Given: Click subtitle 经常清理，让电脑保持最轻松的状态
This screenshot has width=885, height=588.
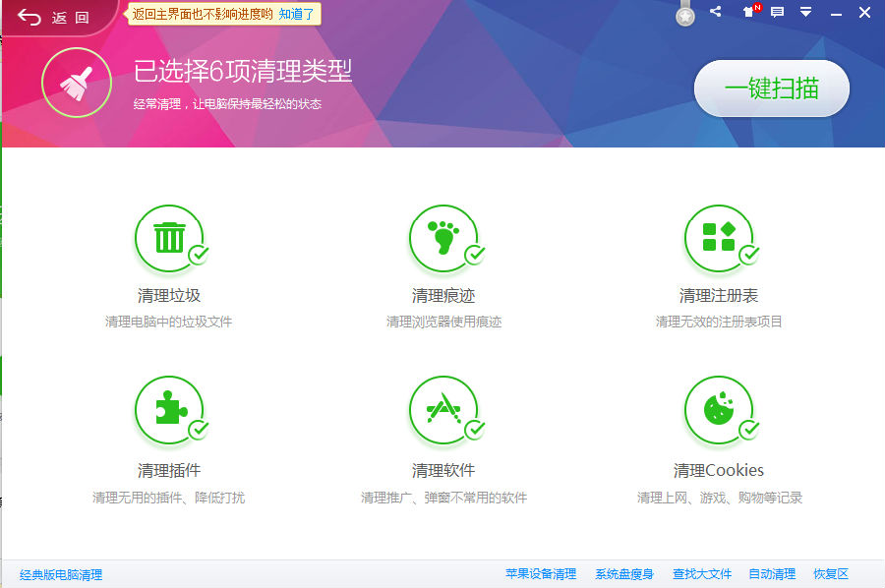Looking at the screenshot, I should pyautogui.click(x=227, y=104).
